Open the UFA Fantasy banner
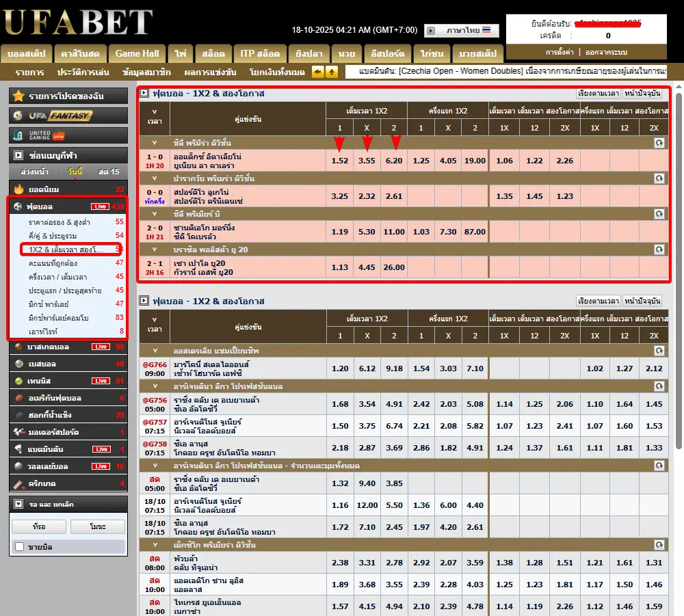Screen dimensions: 684x616 [x=68, y=116]
